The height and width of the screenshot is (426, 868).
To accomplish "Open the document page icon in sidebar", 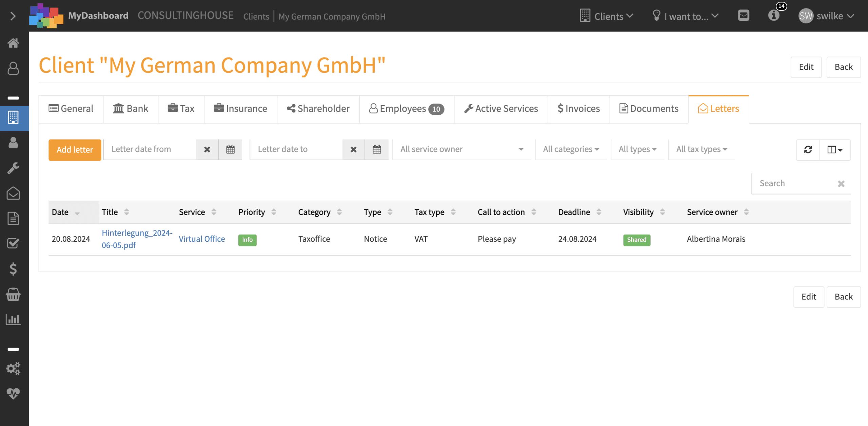I will [x=13, y=218].
